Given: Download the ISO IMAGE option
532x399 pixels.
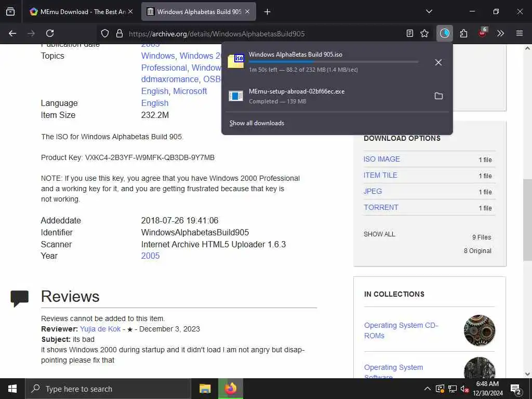Looking at the screenshot, I should pyautogui.click(x=382, y=159).
